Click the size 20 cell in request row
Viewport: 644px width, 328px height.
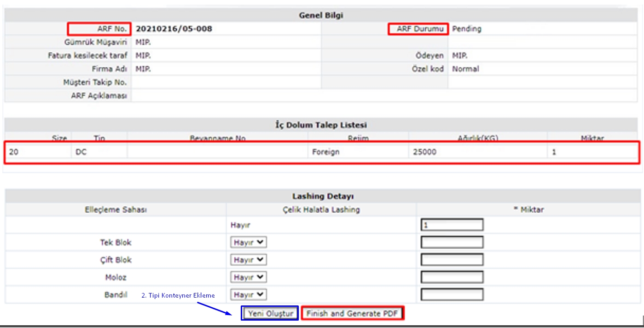[14, 152]
